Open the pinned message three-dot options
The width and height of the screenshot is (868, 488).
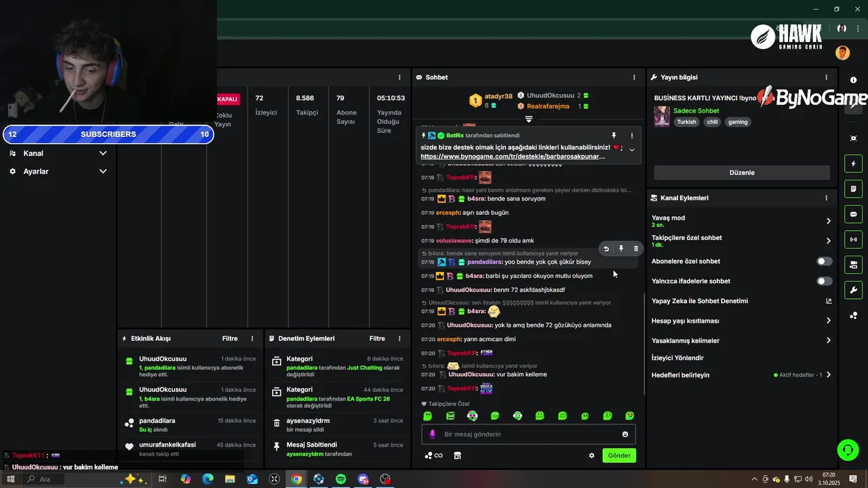[x=632, y=136]
